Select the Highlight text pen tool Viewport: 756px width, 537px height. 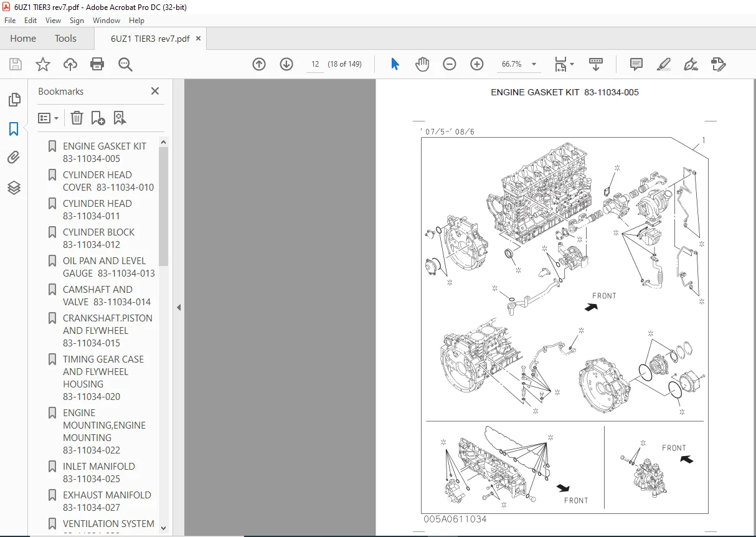point(664,64)
